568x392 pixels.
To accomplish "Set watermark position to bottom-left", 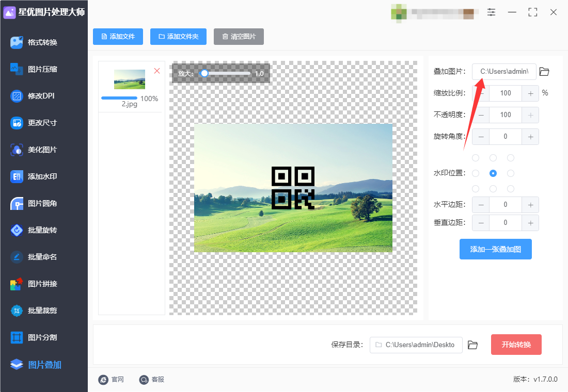I will click(x=476, y=189).
